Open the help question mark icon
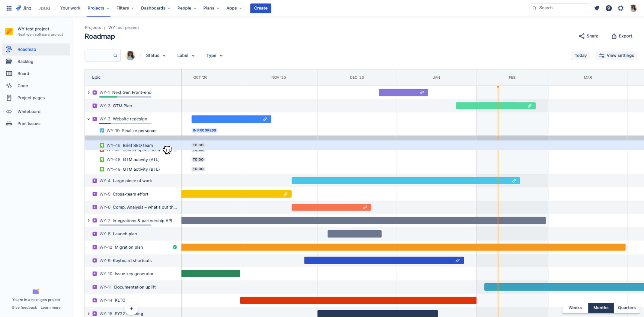This screenshot has height=317, width=644. pyautogui.click(x=609, y=8)
